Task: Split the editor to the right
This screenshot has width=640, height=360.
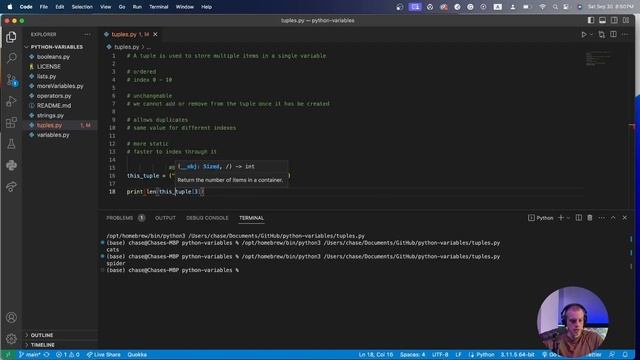Action: coord(613,35)
